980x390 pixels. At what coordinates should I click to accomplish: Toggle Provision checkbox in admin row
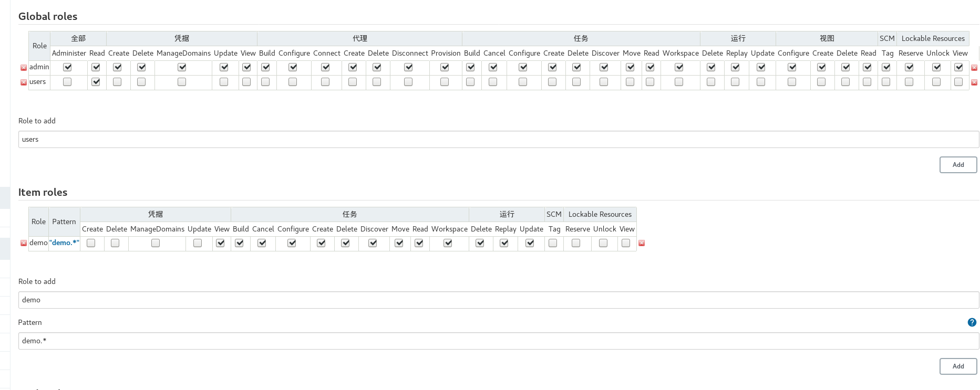[445, 67]
